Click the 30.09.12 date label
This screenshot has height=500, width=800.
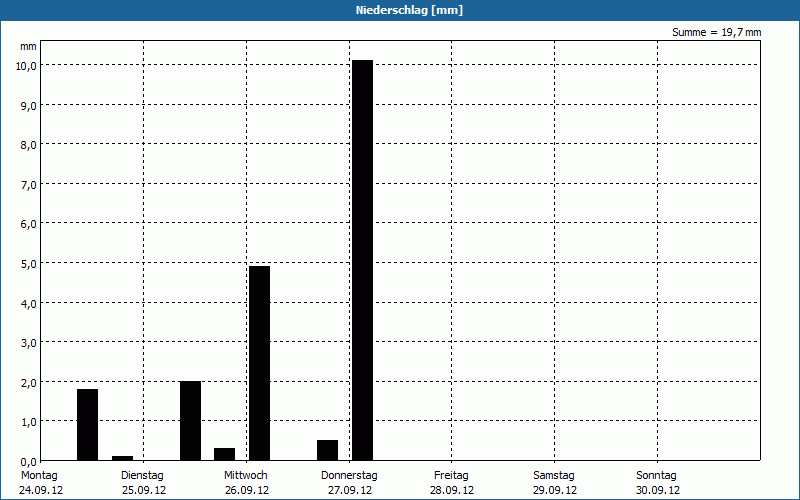657,490
